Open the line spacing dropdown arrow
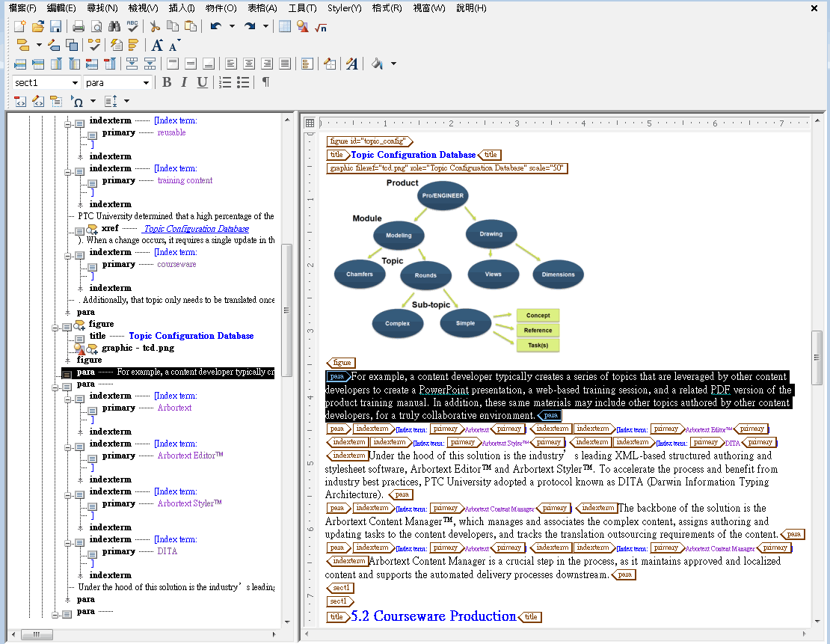830x644 pixels. (x=126, y=101)
